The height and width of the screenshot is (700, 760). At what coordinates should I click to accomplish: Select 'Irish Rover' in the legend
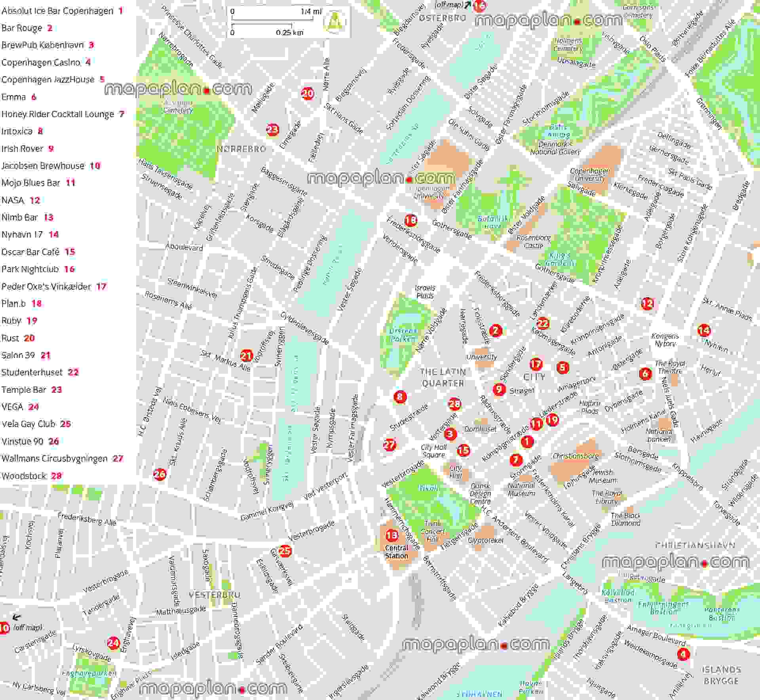click(27, 148)
